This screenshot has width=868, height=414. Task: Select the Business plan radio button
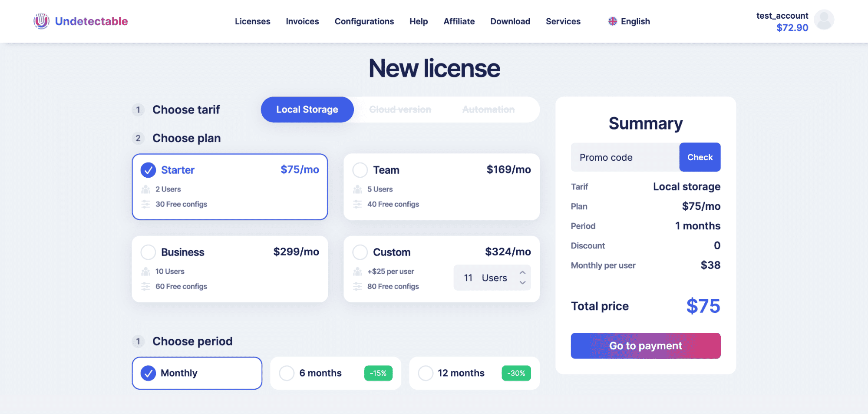(x=148, y=252)
